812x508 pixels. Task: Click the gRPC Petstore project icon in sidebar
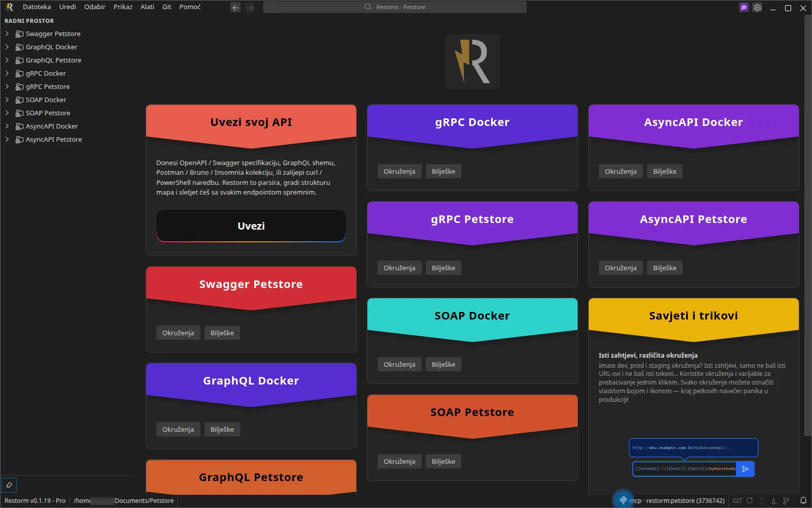pyautogui.click(x=19, y=87)
